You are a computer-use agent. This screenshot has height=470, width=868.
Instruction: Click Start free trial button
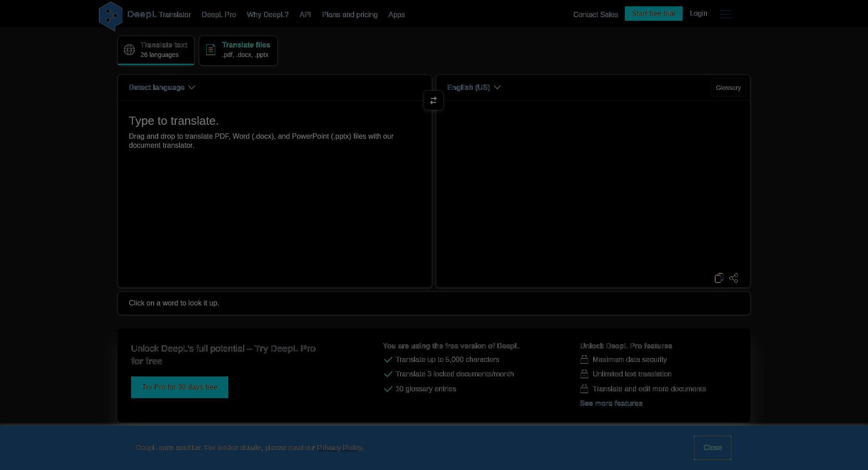pos(654,14)
